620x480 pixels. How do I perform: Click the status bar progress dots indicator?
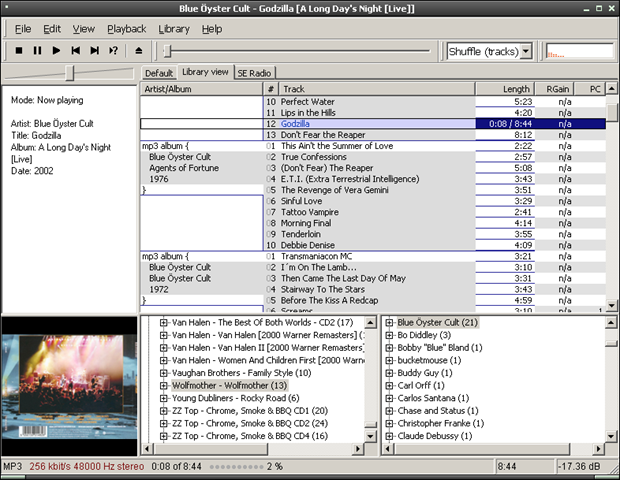point(236,467)
